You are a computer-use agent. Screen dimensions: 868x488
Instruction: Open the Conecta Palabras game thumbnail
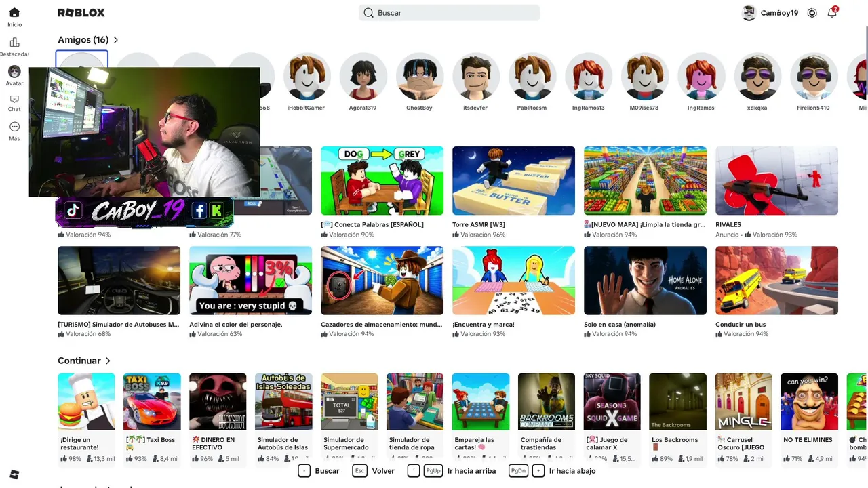click(x=382, y=181)
